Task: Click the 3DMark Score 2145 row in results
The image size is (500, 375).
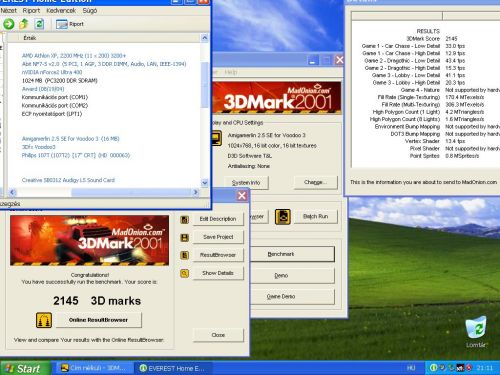Action: (x=432, y=39)
